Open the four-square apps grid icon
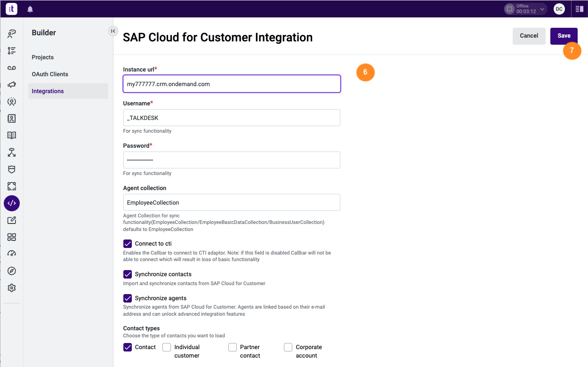 [12, 237]
